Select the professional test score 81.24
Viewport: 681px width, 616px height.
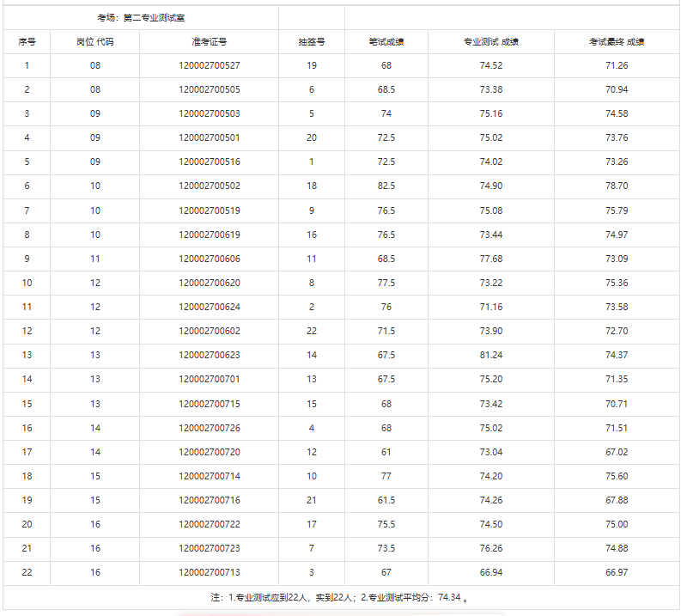(491, 355)
